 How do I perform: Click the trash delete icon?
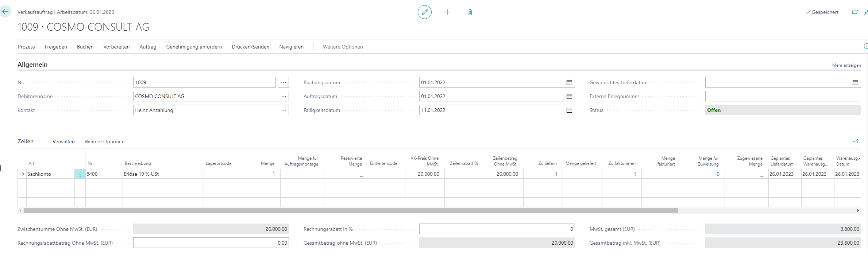coord(470,12)
